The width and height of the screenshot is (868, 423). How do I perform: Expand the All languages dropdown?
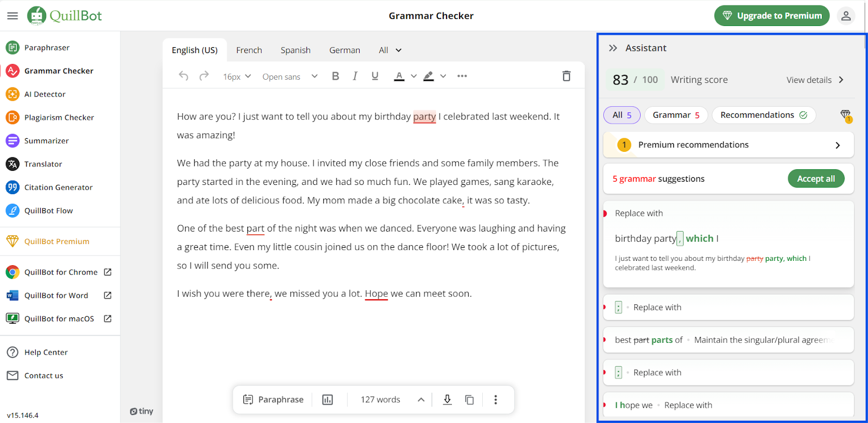(390, 50)
